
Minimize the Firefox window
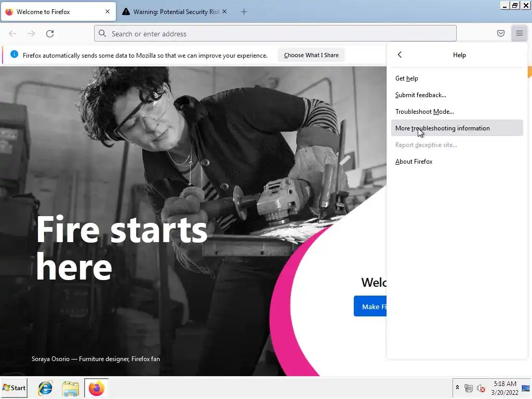click(x=505, y=5)
